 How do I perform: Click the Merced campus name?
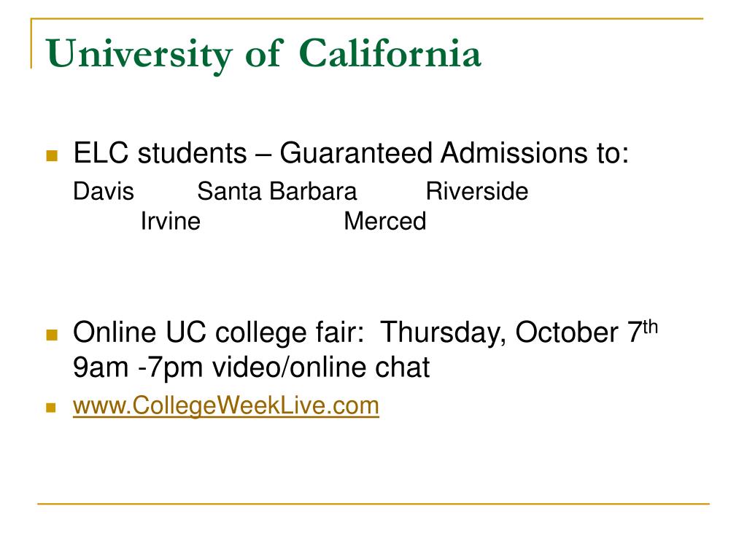[385, 222]
